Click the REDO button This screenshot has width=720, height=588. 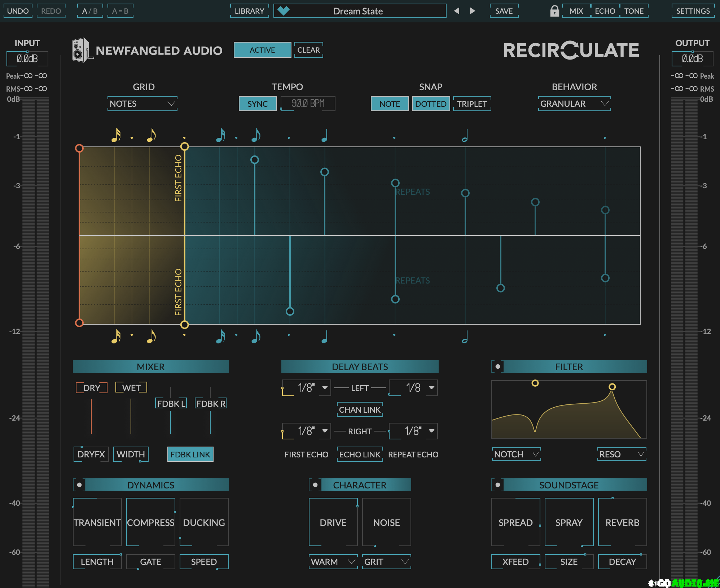coord(51,11)
